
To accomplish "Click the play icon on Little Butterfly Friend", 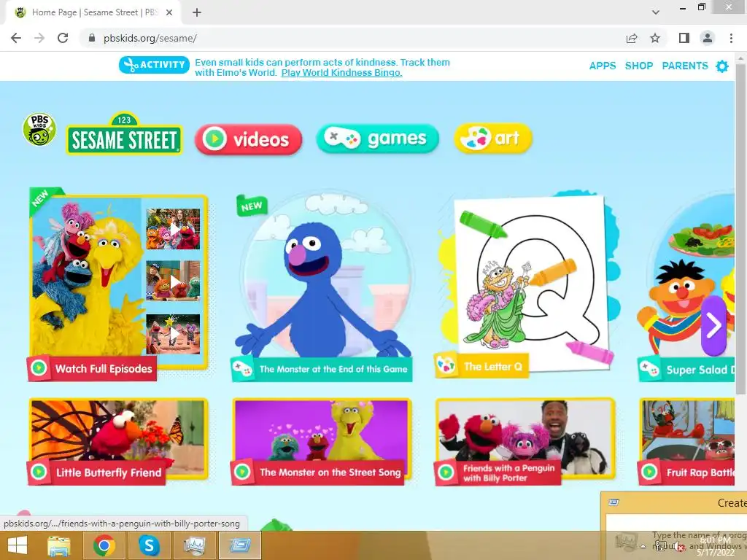I will tap(39, 472).
